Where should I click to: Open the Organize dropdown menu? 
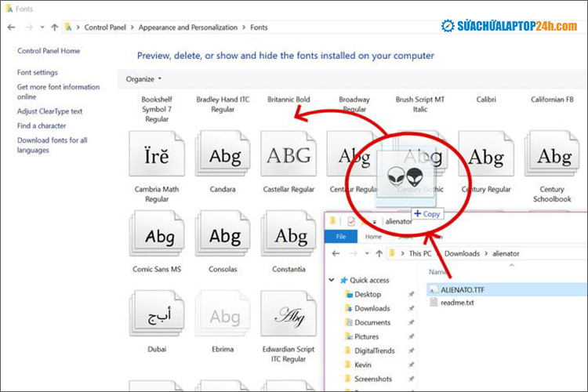pos(143,79)
